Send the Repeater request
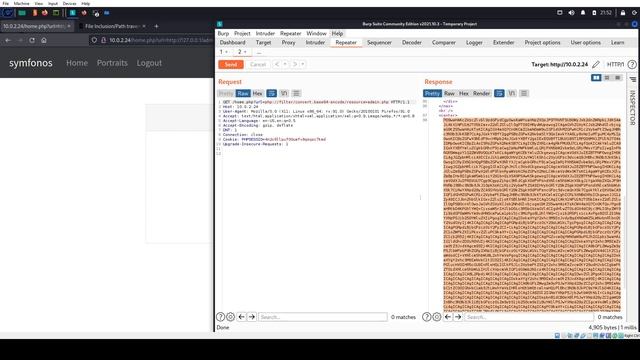Image resolution: width=640 pixels, height=360 pixels. click(x=231, y=64)
